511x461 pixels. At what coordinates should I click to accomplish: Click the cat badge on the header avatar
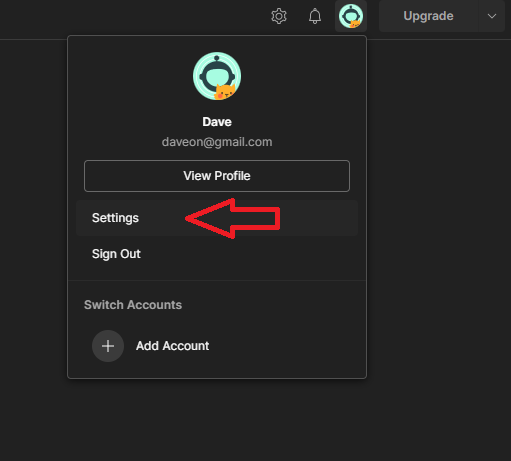[x=355, y=24]
